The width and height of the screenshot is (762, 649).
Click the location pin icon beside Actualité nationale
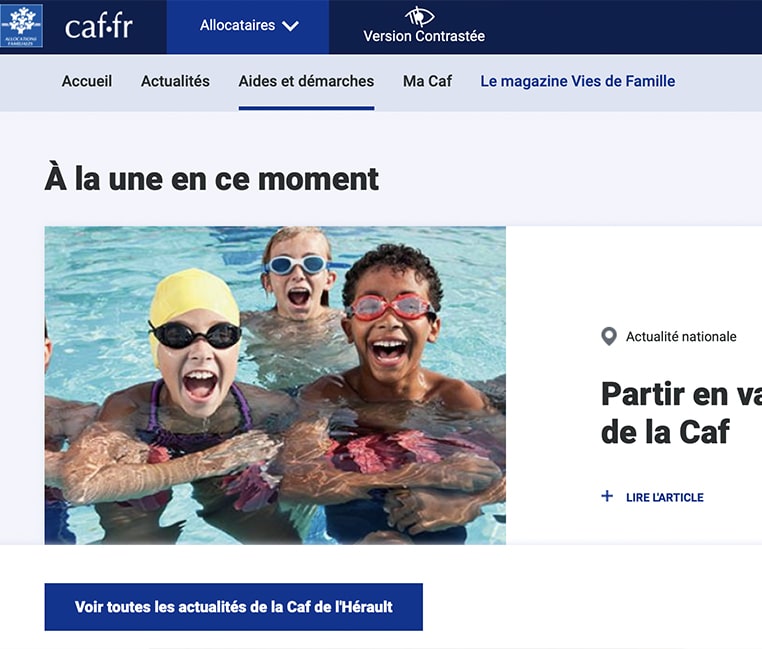[x=609, y=336]
